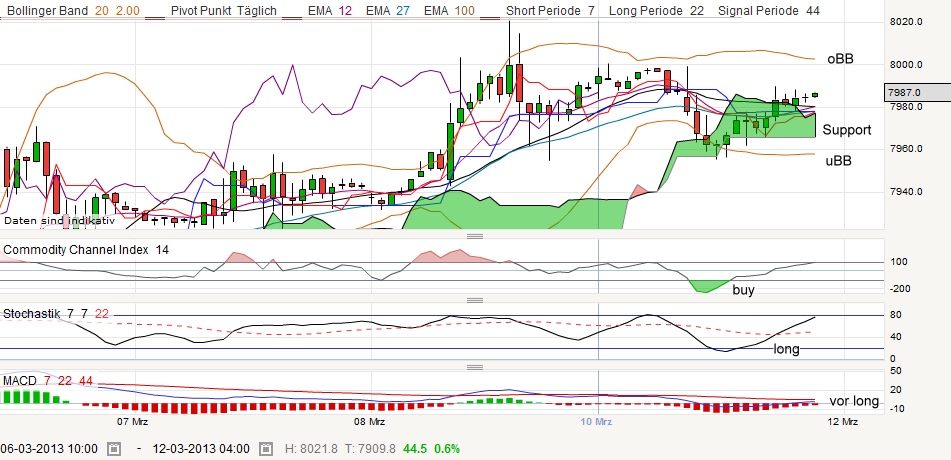951x460 pixels.
Task: Grab the divider handle above the CCI panel
Action: point(475,235)
